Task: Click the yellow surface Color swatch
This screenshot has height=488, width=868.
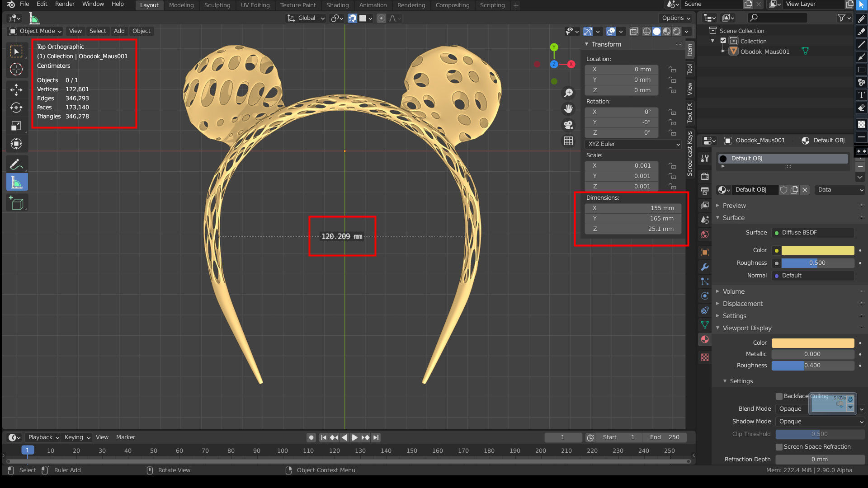Action: tap(817, 250)
